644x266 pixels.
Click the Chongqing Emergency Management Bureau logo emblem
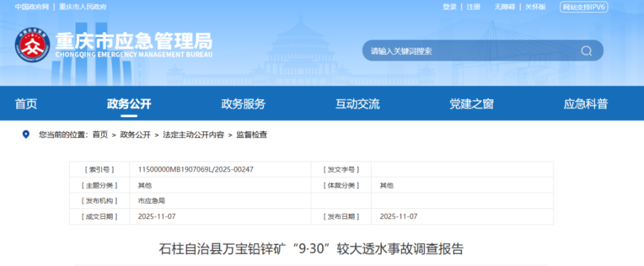point(32,45)
